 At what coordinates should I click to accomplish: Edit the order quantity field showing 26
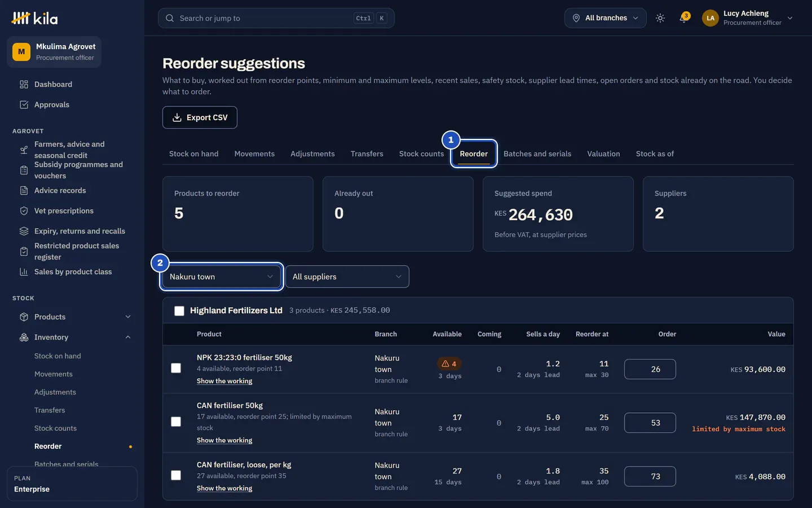[650, 369]
